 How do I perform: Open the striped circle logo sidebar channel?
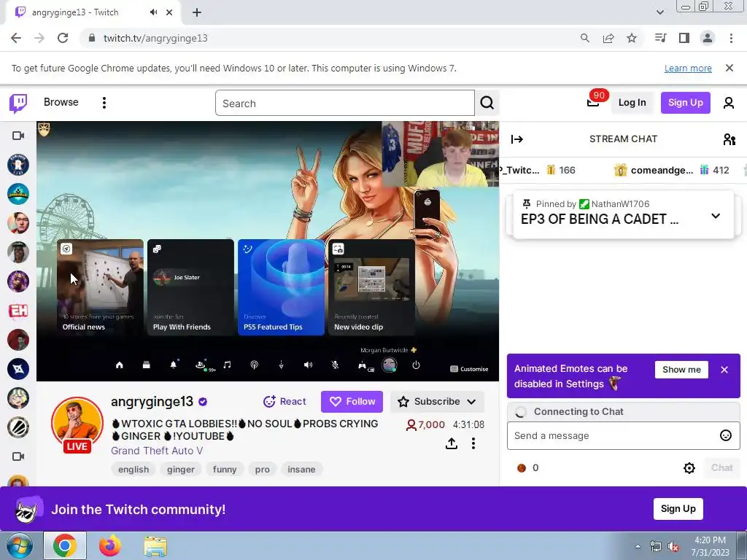pos(18,427)
